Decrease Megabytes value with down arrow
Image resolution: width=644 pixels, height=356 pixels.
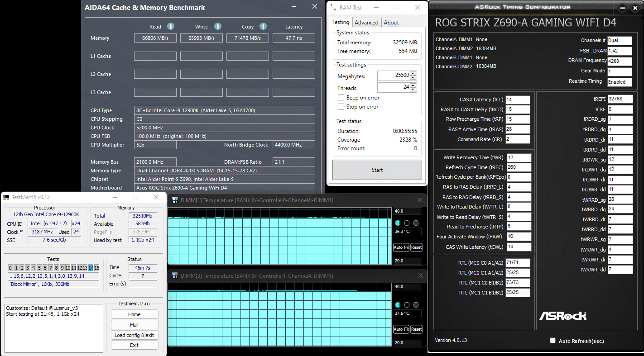click(x=413, y=78)
